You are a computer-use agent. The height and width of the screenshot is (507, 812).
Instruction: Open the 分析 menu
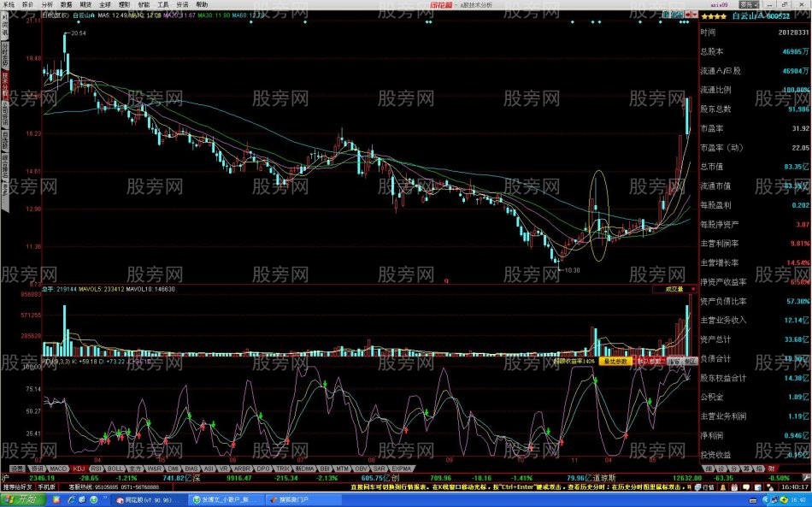point(47,4)
